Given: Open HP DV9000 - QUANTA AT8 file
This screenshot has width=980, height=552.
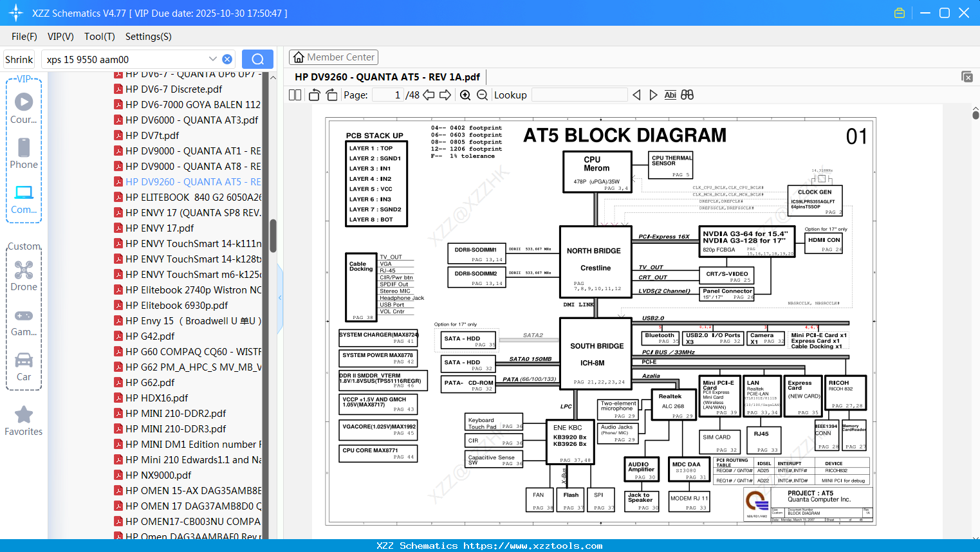Looking at the screenshot, I should pos(187,166).
